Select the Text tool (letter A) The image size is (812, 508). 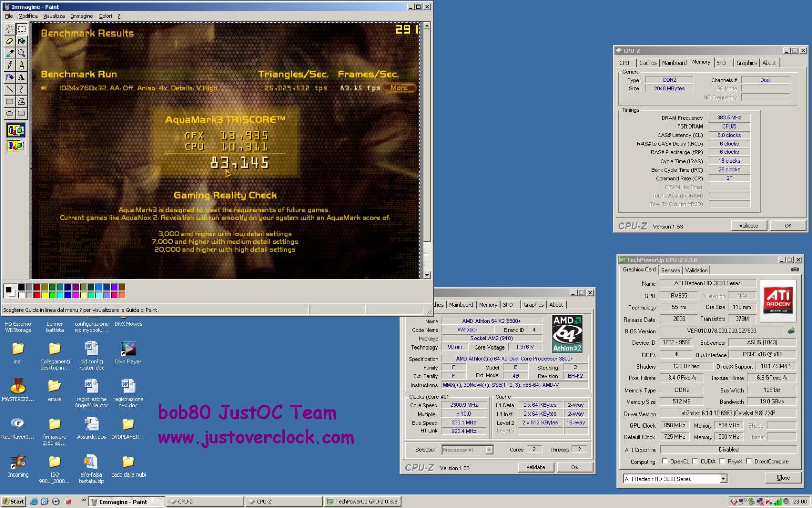point(21,77)
